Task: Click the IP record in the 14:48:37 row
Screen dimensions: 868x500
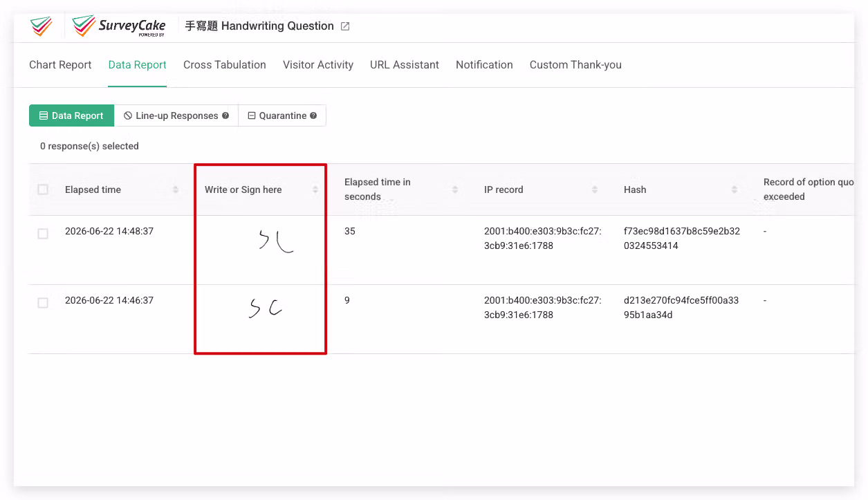Action: click(543, 239)
